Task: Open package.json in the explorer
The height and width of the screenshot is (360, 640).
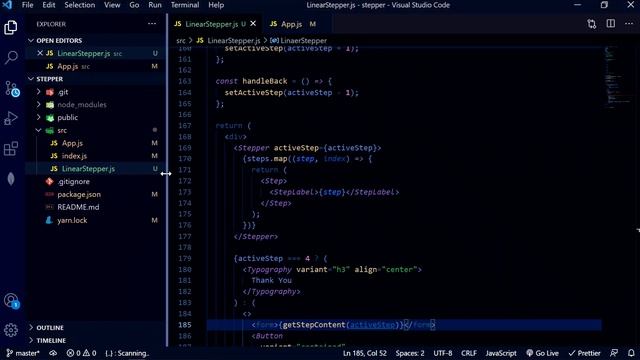Action: [96, 194]
